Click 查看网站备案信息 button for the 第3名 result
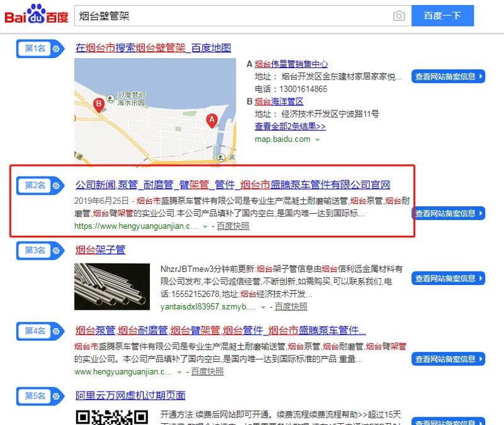Screen dimensions: 504x425 pyautogui.click(x=448, y=278)
